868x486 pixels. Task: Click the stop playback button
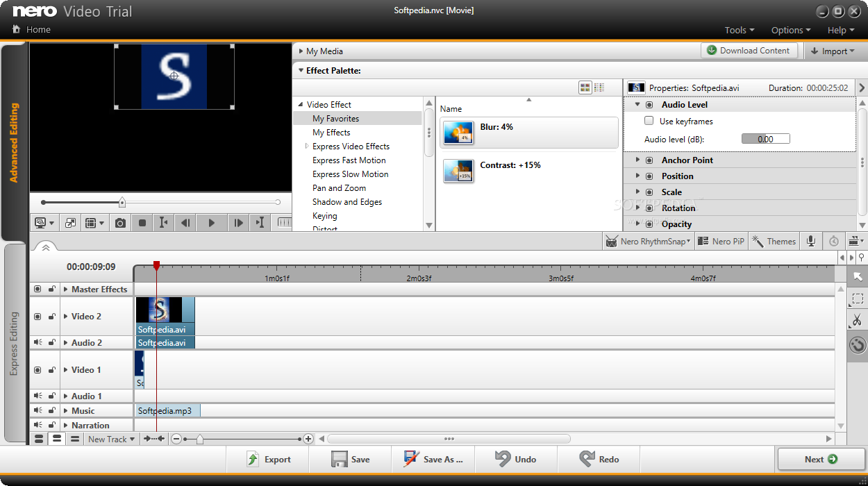142,223
